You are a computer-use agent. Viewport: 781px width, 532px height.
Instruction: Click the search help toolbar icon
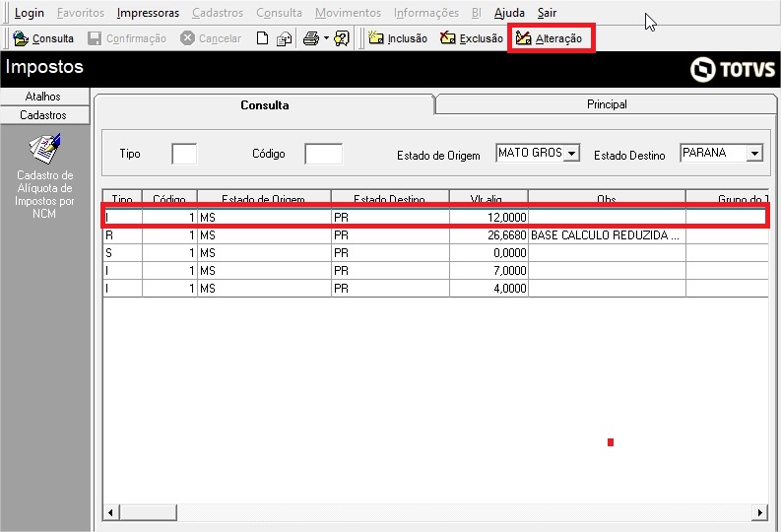342,38
